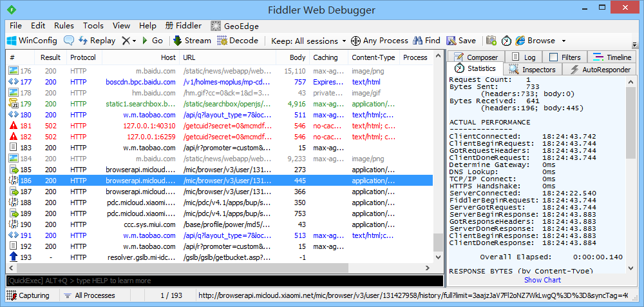Click session list vertical scrollbar thumb
This screenshot has height=307, width=644.
click(x=438, y=243)
